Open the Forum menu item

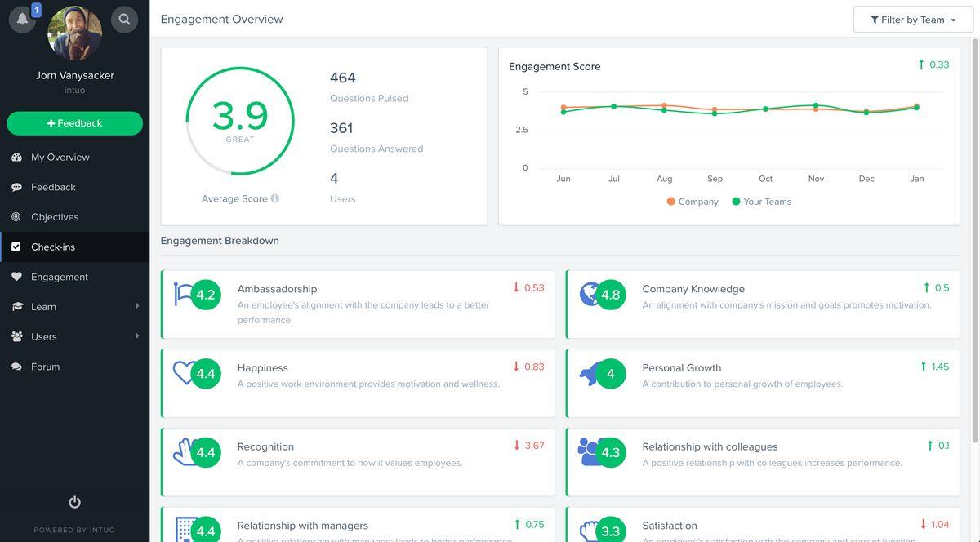click(x=45, y=367)
